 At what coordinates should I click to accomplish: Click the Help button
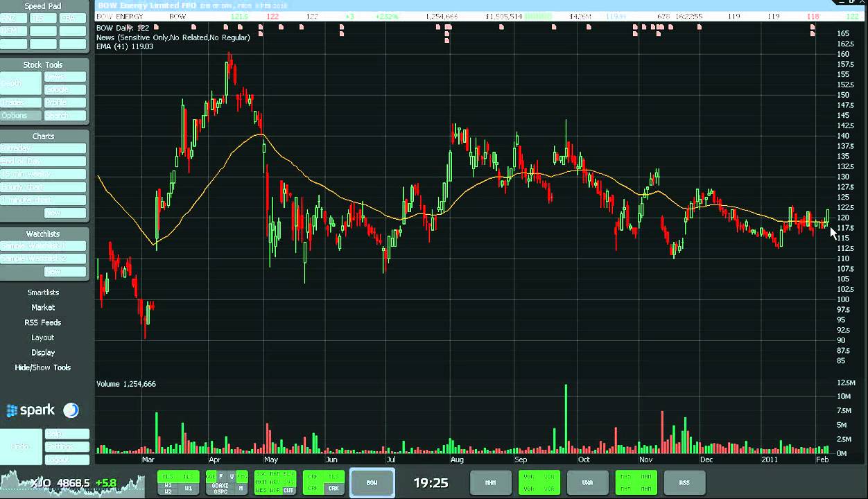tap(67, 434)
